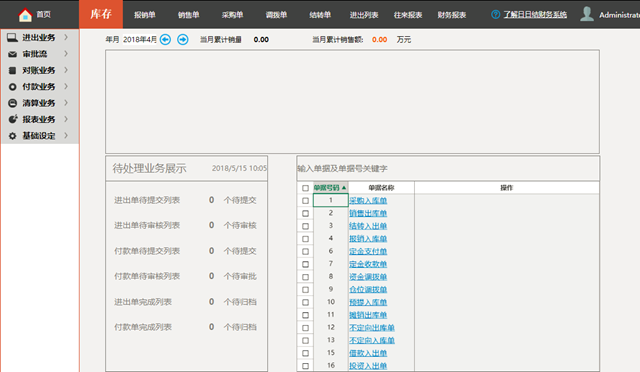Click the monitor icon beside 进出业务

coord(12,38)
